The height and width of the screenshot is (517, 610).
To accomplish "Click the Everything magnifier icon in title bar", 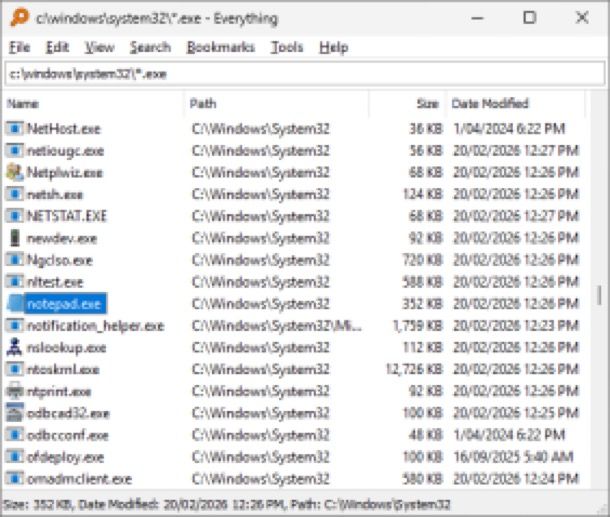I will (x=19, y=18).
